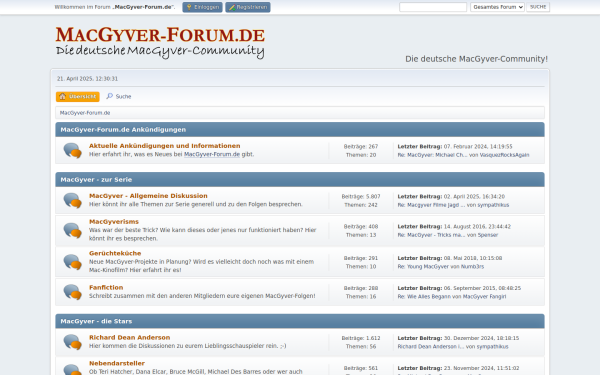Click the 'Themen: 56' topic count text

(x=361, y=347)
